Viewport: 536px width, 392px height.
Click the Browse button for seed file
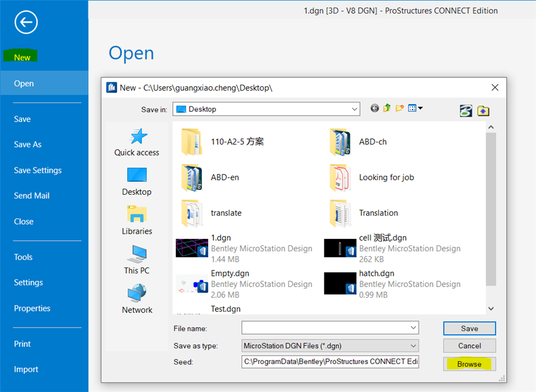click(x=469, y=364)
